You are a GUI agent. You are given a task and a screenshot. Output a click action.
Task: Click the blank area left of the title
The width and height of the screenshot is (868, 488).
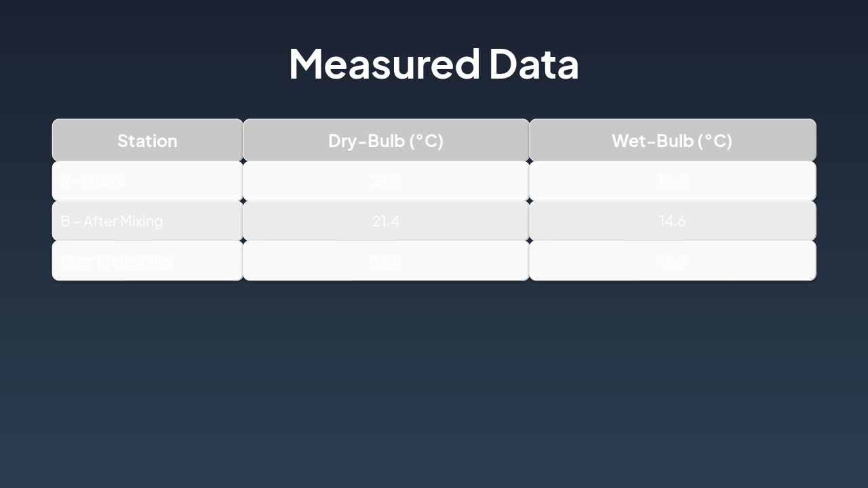point(136,64)
